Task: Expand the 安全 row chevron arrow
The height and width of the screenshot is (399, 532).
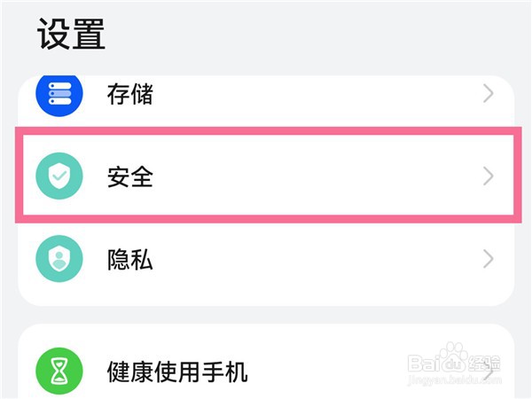Action: pos(488,176)
